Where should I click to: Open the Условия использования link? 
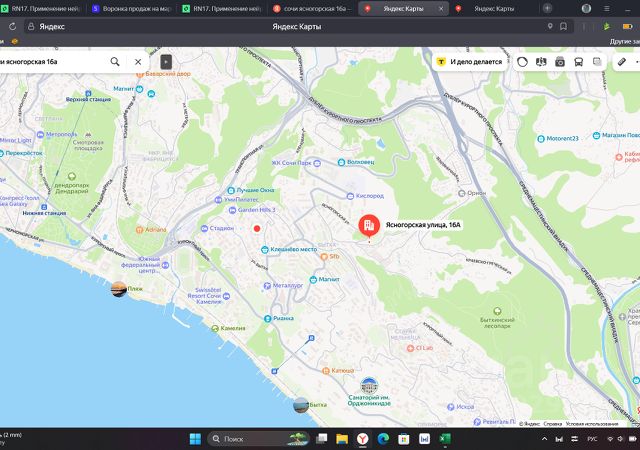click(592, 424)
